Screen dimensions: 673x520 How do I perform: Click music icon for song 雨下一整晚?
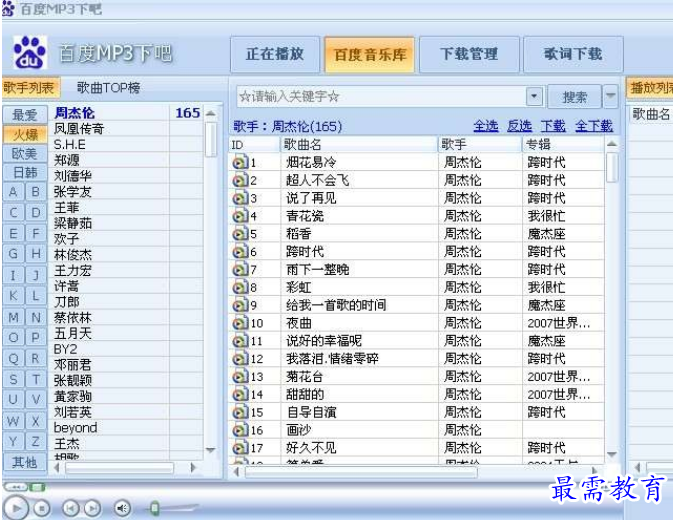(240, 270)
